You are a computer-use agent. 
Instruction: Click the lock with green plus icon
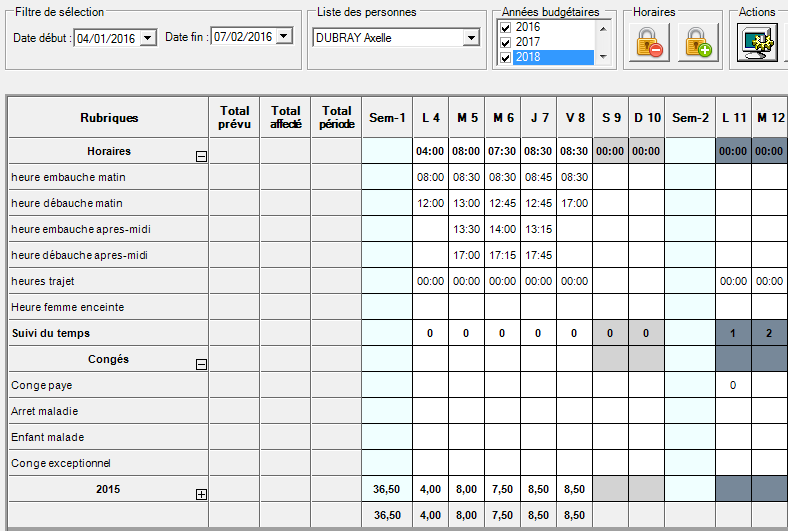coord(698,43)
